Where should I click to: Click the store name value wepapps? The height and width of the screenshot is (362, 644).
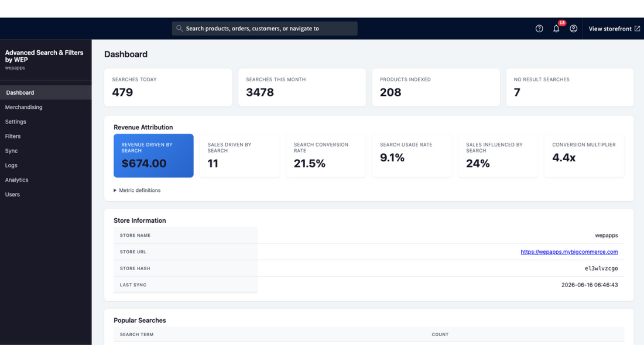pos(606,236)
